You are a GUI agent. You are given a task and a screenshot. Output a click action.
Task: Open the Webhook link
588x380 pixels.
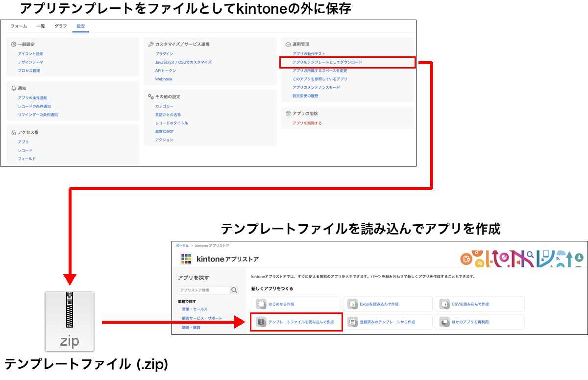[164, 79]
